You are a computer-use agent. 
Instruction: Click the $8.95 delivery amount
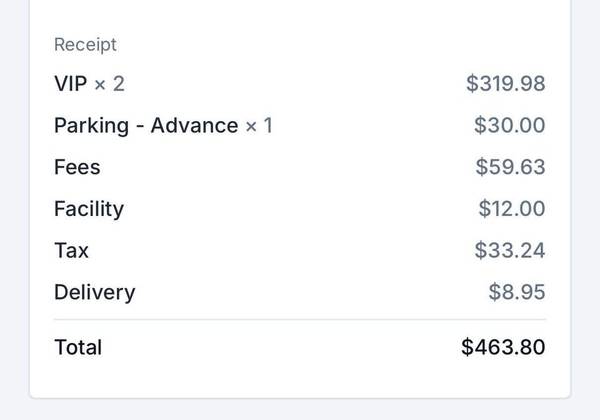[x=517, y=292]
